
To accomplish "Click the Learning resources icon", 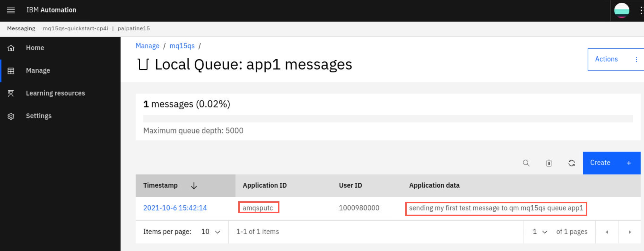I will point(11,94).
